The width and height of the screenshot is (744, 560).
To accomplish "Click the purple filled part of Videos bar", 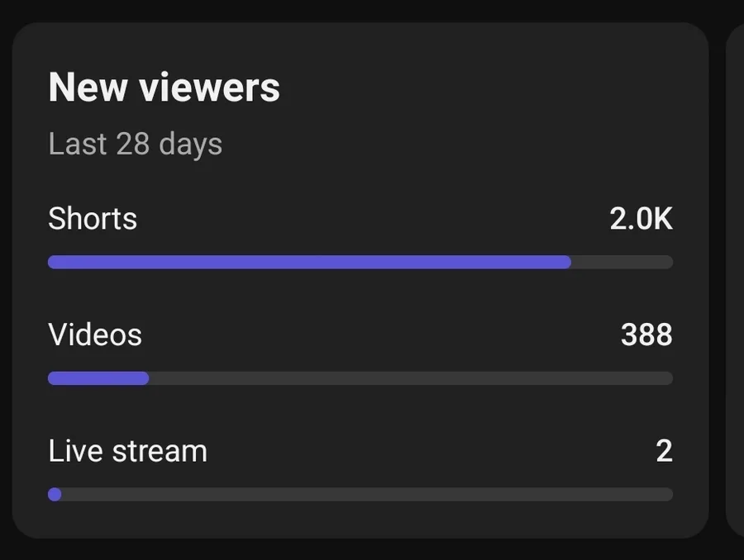I will click(98, 378).
